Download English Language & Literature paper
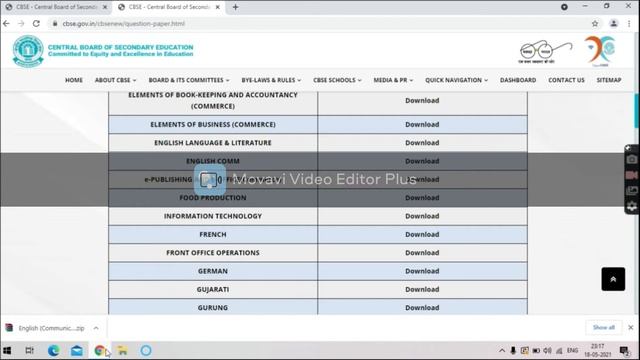Screen dimensions: 640x360 tap(422, 143)
